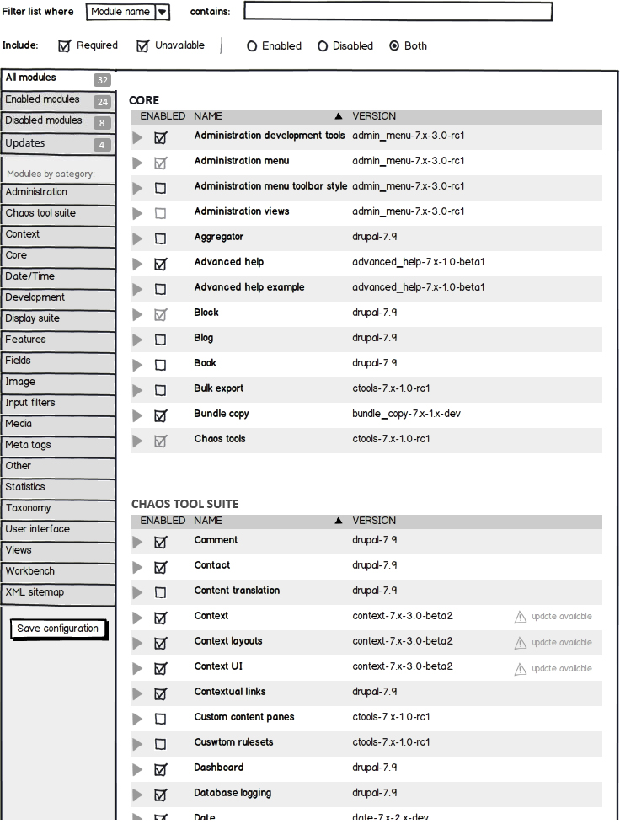Click the Save configuration button
Image resolution: width=620 pixels, height=840 pixels.
(58, 629)
